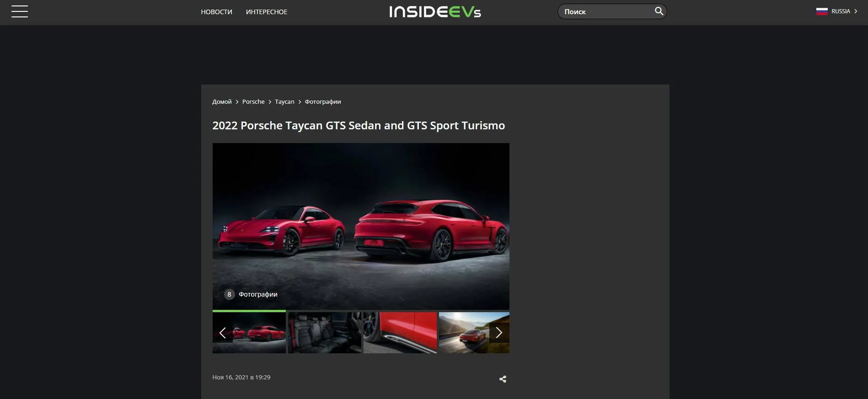868x399 pixels.
Task: Click the date Ноя 16, 2021 в 19:29
Action: pyautogui.click(x=241, y=377)
